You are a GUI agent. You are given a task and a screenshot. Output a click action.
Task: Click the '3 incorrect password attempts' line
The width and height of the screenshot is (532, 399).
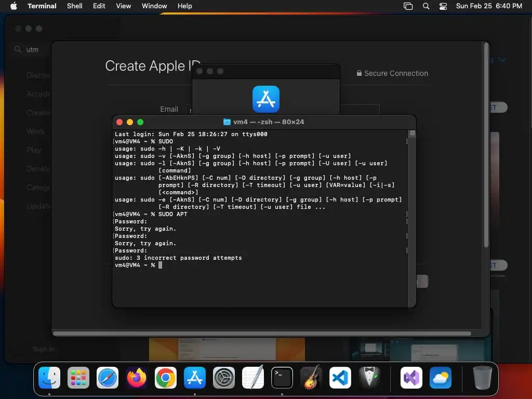(178, 258)
